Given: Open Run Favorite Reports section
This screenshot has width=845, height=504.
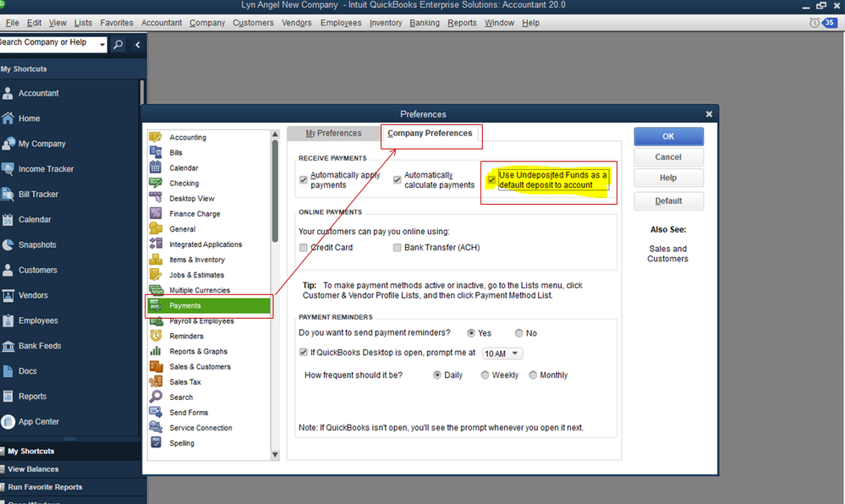Looking at the screenshot, I should [x=45, y=487].
